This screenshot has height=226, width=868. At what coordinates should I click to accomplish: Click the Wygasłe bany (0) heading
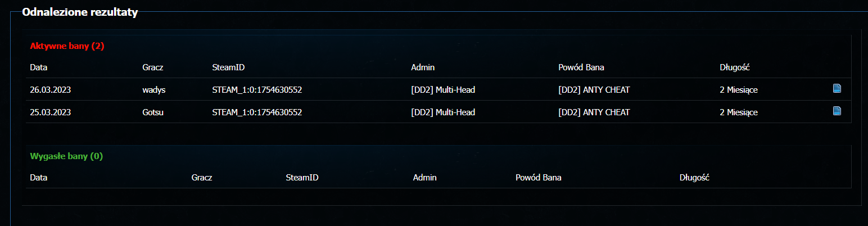tap(66, 156)
